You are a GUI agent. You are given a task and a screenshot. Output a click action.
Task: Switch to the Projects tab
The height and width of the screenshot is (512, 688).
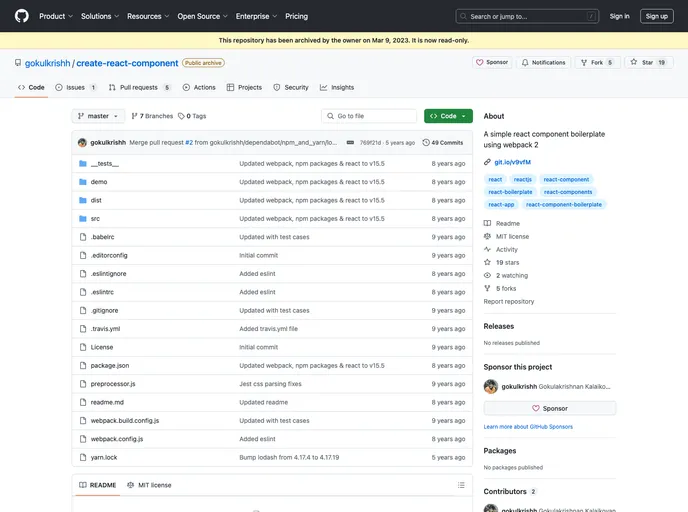pyautogui.click(x=244, y=87)
